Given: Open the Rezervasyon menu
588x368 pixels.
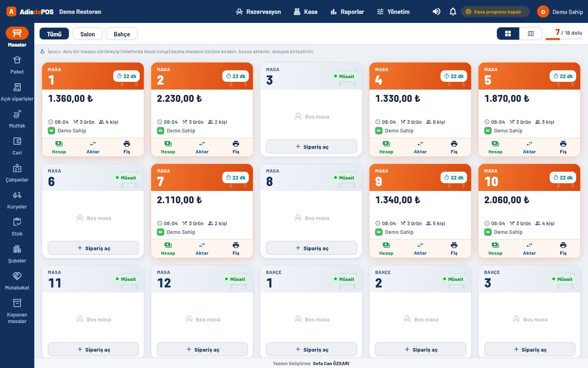Looking at the screenshot, I should (x=258, y=12).
